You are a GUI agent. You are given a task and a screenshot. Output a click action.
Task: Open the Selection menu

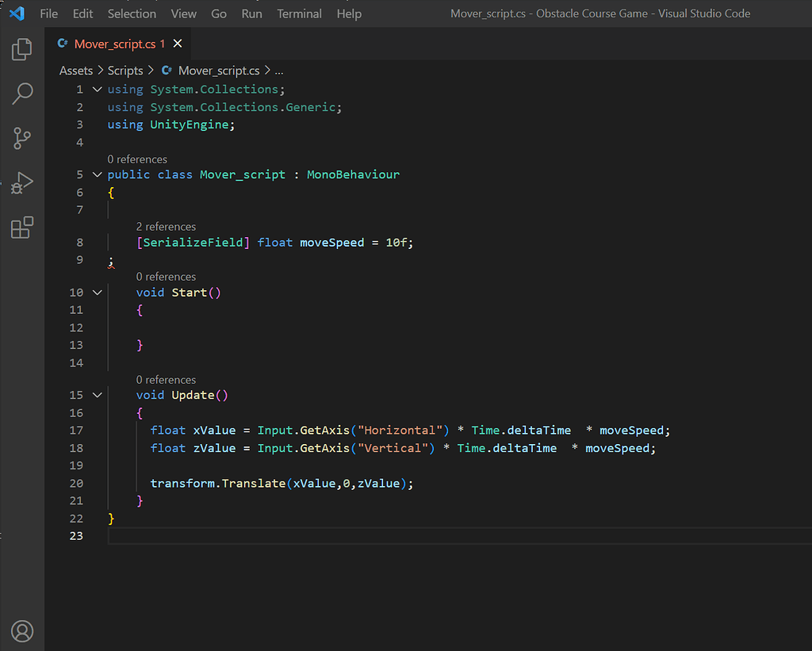coord(132,13)
